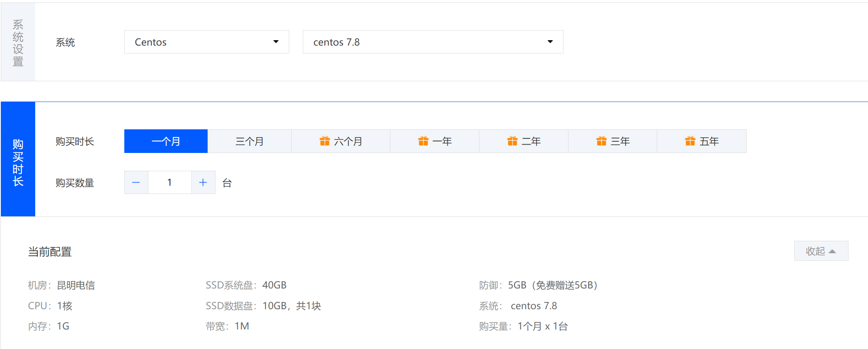The width and height of the screenshot is (868, 349).
Task: Click the 购买量 1个月 x 1台 value
Action: pos(543,326)
